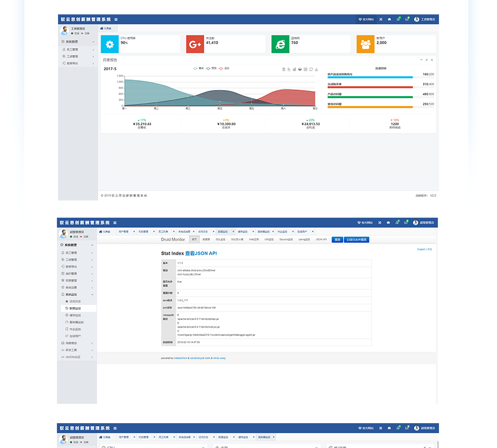Expand 员工管理 in the dashboard window sidebar
Screen dimensions: 497x448
[x=78, y=50]
